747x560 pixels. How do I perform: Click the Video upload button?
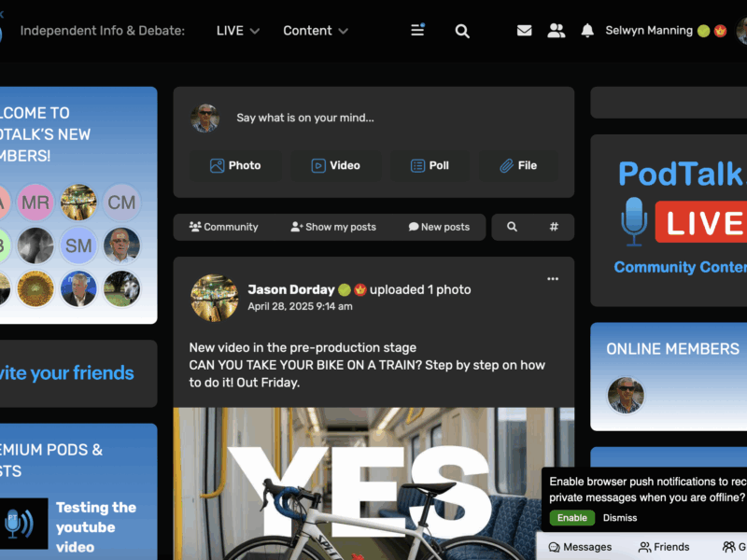(x=335, y=166)
